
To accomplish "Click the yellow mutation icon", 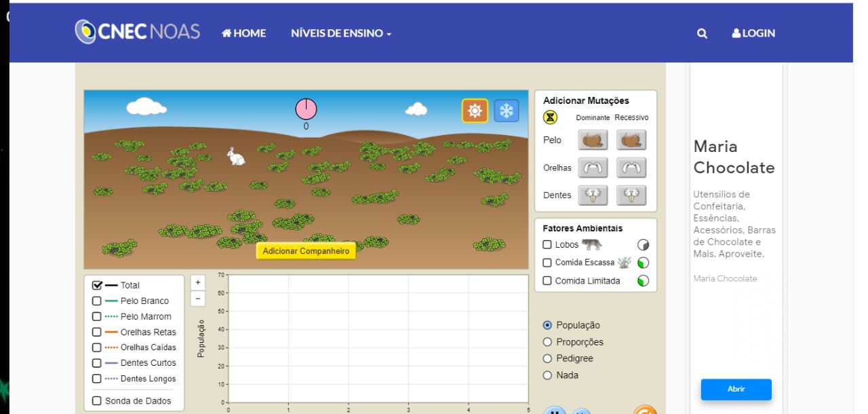I will (550, 117).
